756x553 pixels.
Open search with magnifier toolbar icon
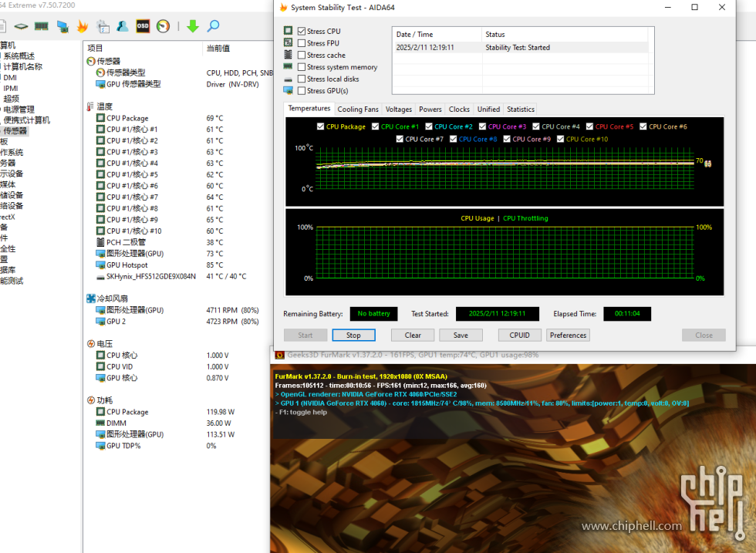[213, 26]
